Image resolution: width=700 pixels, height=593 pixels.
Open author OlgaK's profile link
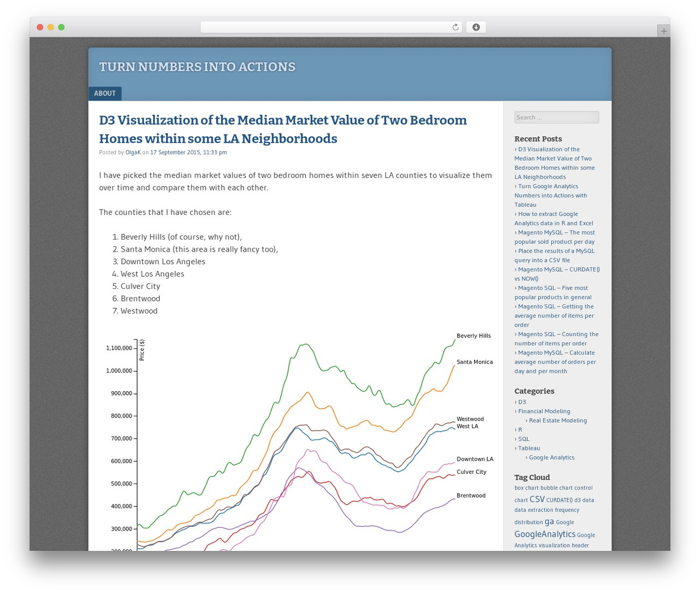(x=133, y=153)
